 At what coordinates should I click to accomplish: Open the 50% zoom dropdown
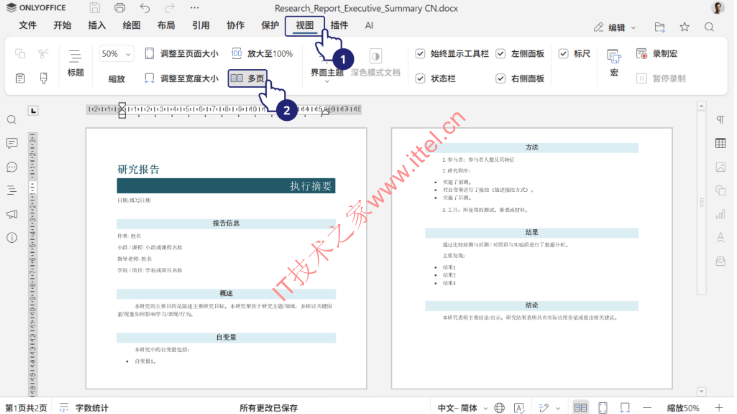pyautogui.click(x=113, y=54)
